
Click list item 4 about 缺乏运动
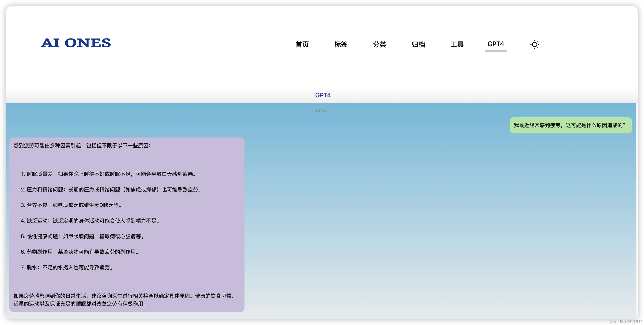(91, 221)
